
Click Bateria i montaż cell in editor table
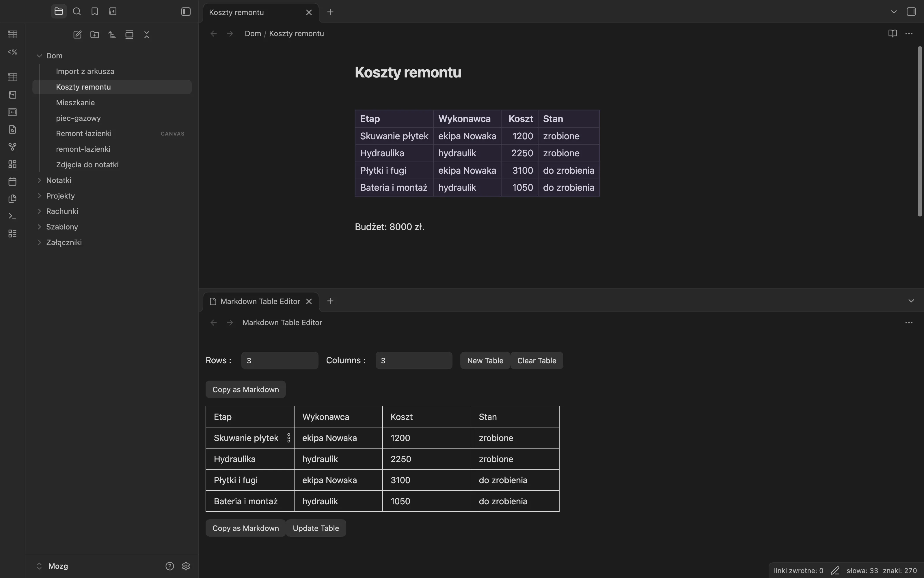tap(250, 501)
